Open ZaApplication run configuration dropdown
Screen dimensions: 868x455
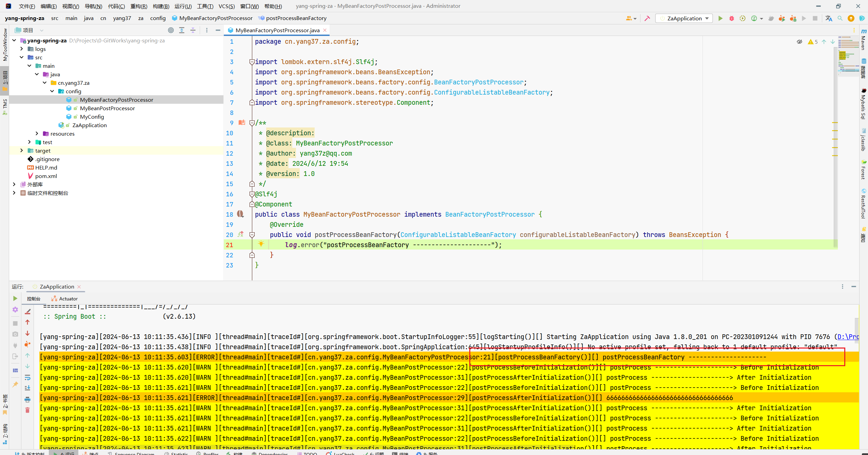pyautogui.click(x=684, y=18)
